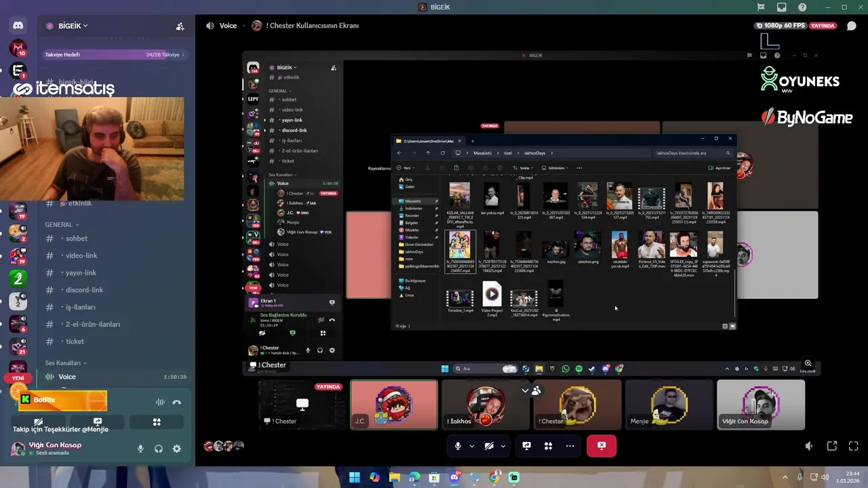Collapse participant tiles using the chevron
This screenshot has height=488, width=868.
point(525,390)
